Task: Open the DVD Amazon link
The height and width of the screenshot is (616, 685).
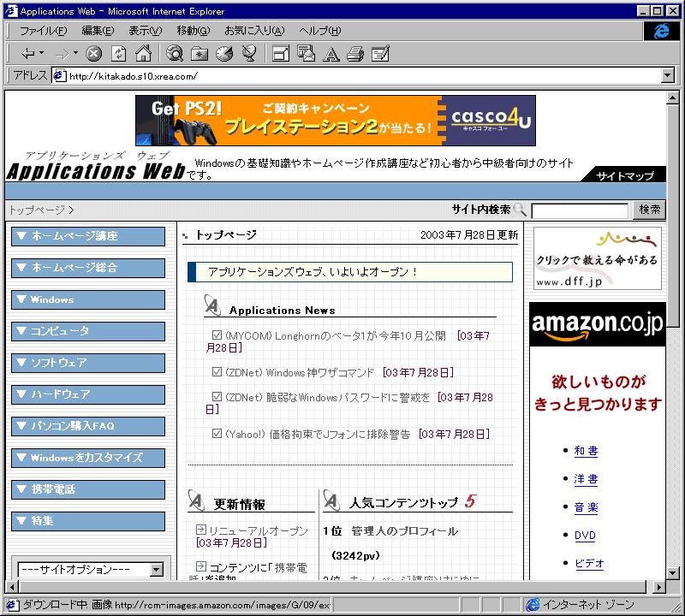Action: [585, 536]
